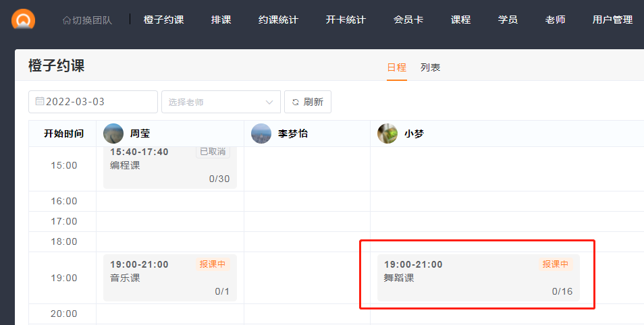Open the 19:00-21:00 舞蹈课 class card
Viewport: 644px width, 325px height.
(476, 278)
